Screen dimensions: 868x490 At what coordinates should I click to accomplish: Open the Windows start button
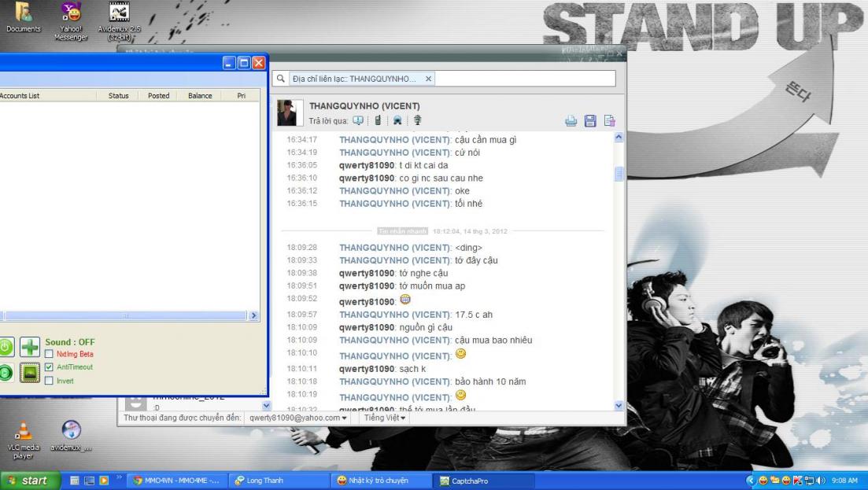pyautogui.click(x=30, y=481)
